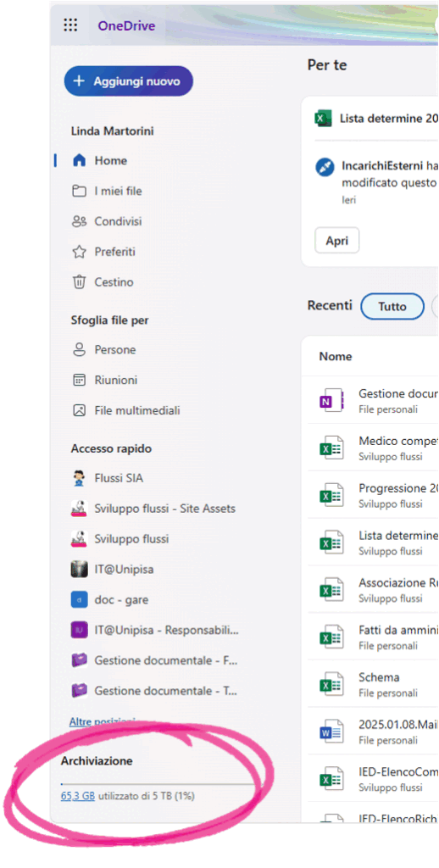Viewport: 439px width, 868px height.
Task: Select the Condivisi people icon
Action: (x=80, y=221)
